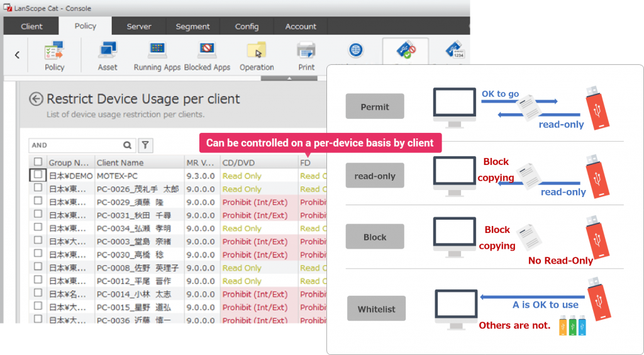Viewport: 644px width, 355px height.
Task: Collapse the toolbar with the small up arrow
Action: tap(289, 79)
